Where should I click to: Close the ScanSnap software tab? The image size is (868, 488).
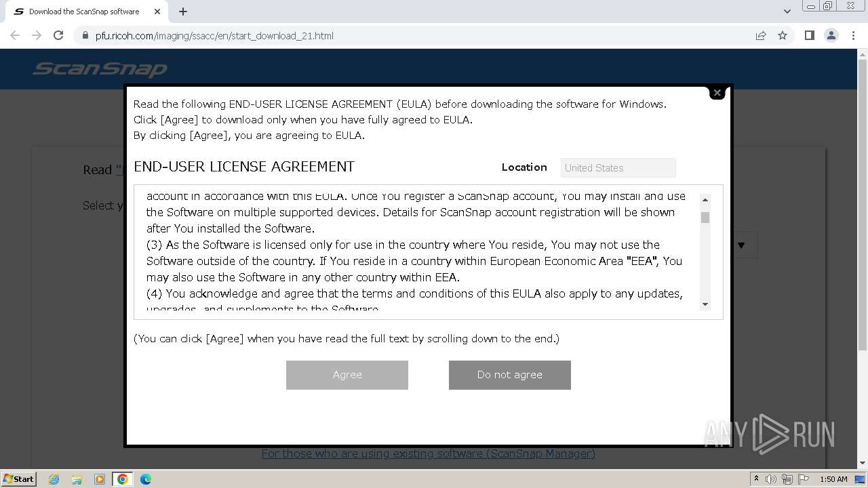coord(157,12)
